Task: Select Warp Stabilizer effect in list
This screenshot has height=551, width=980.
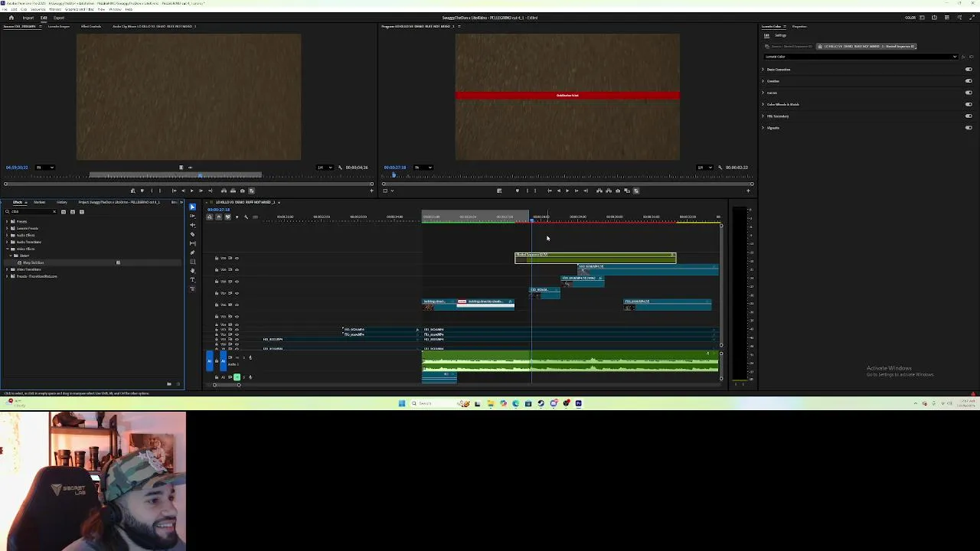Action: click(33, 262)
